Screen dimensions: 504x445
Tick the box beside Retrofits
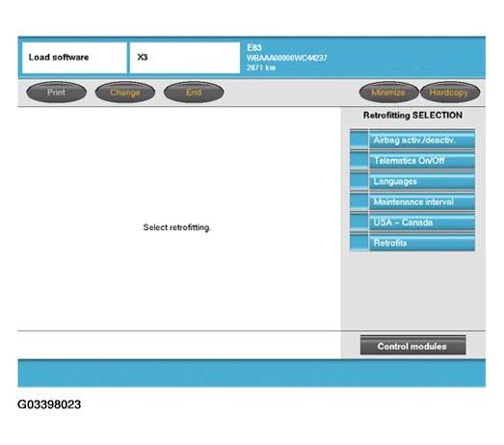[359, 243]
